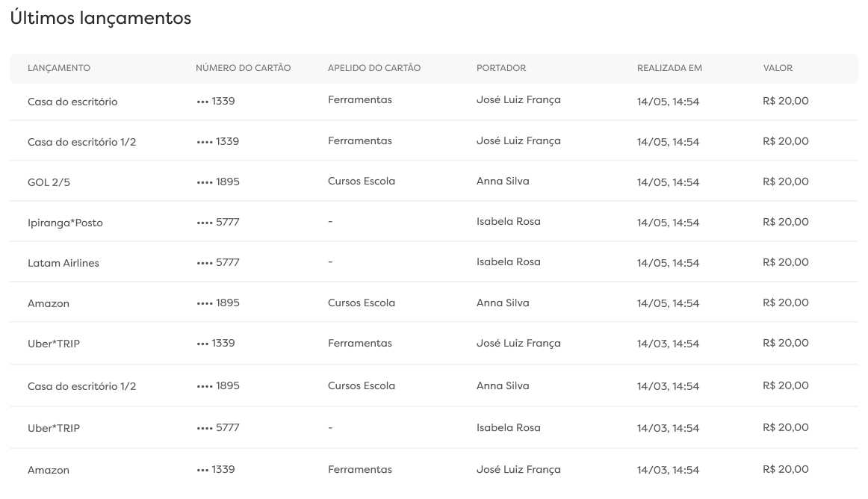Viewport: 868px width, 499px height.
Task: Open the Amazon entry by Anna Silva
Action: [49, 304]
